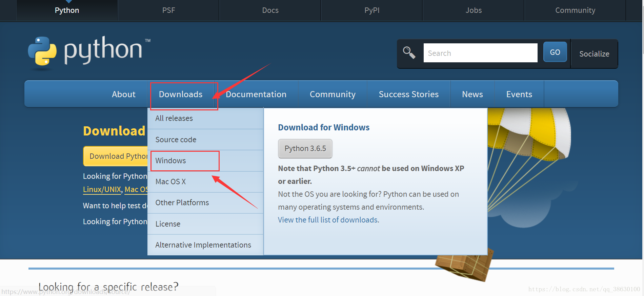The image size is (644, 296).
Task: Select Alternative Implementations submenu entry
Action: point(205,245)
